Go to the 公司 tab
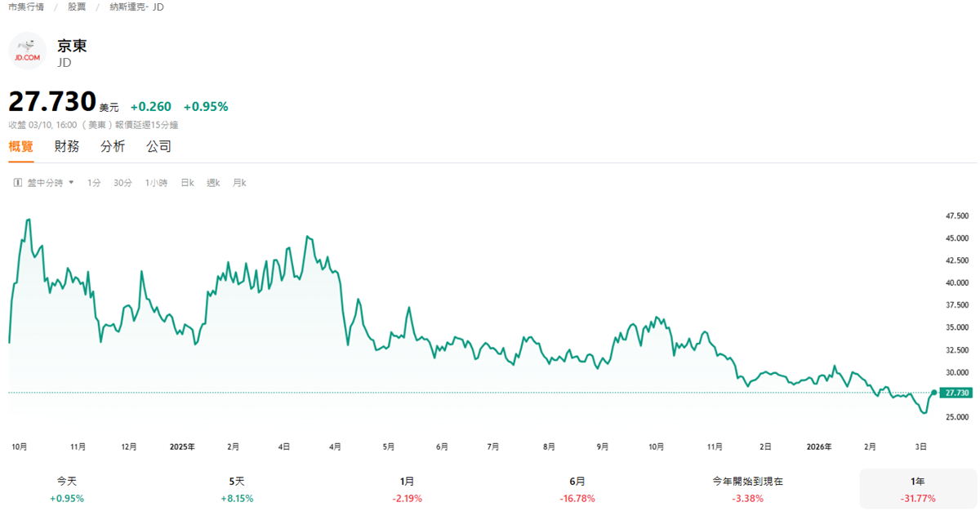The width and height of the screenshot is (980, 511). 158,147
